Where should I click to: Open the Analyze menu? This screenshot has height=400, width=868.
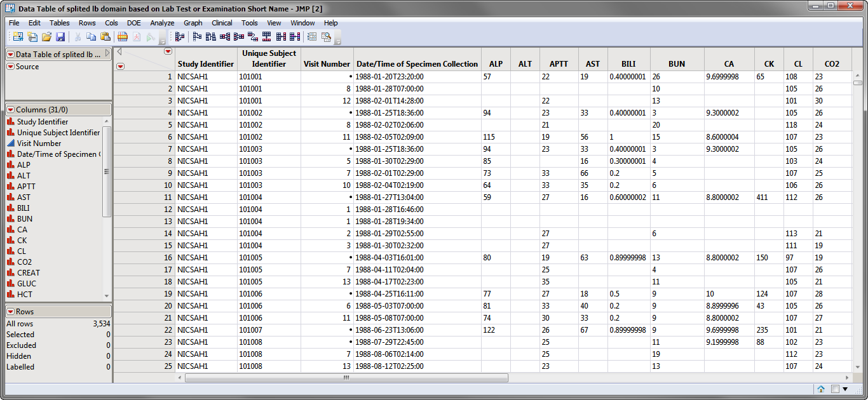pos(162,23)
